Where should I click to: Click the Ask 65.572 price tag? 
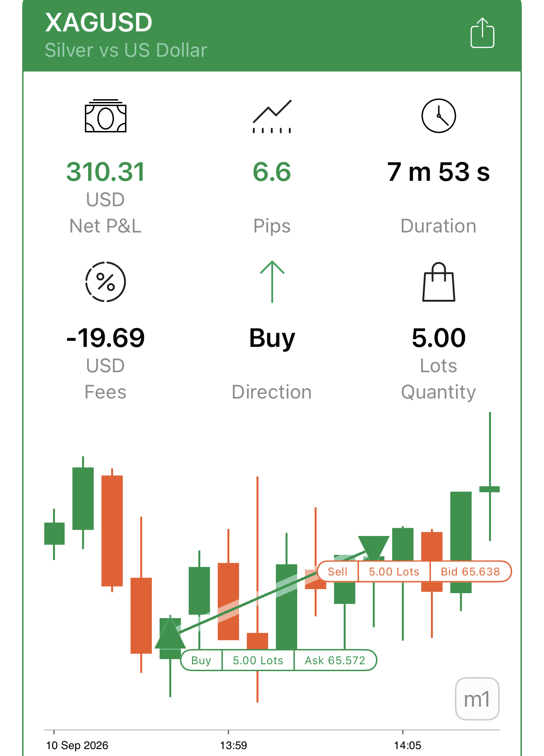335,660
